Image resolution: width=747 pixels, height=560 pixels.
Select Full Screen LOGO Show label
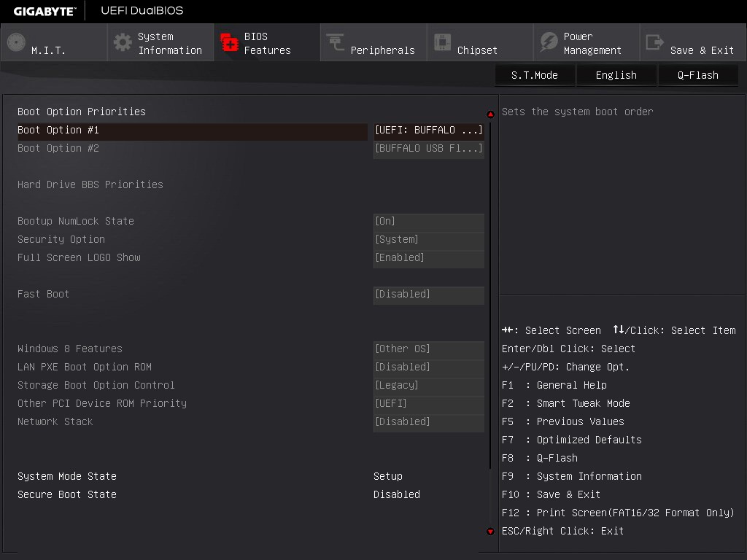pyautogui.click(x=79, y=257)
